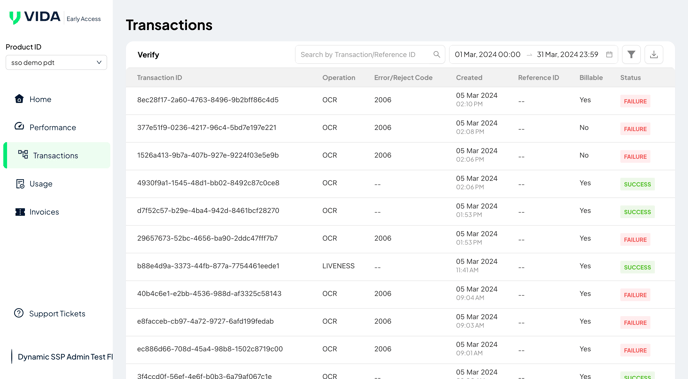Click created time 11:41 AM cell
Image resolution: width=688 pixels, height=379 pixels.
[467, 270]
